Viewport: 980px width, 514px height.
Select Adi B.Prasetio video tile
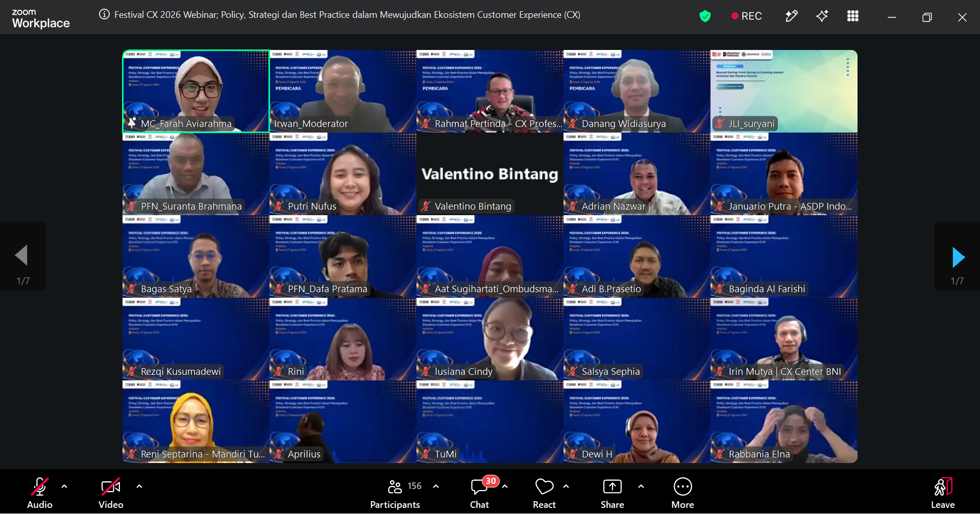coord(637,256)
